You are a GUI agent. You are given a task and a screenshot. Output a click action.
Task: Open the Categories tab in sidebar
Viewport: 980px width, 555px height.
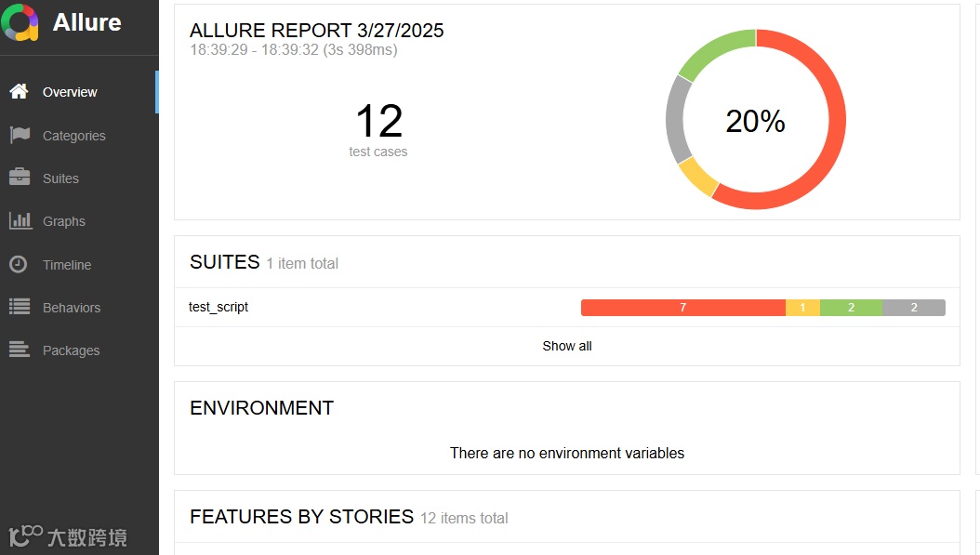(74, 136)
